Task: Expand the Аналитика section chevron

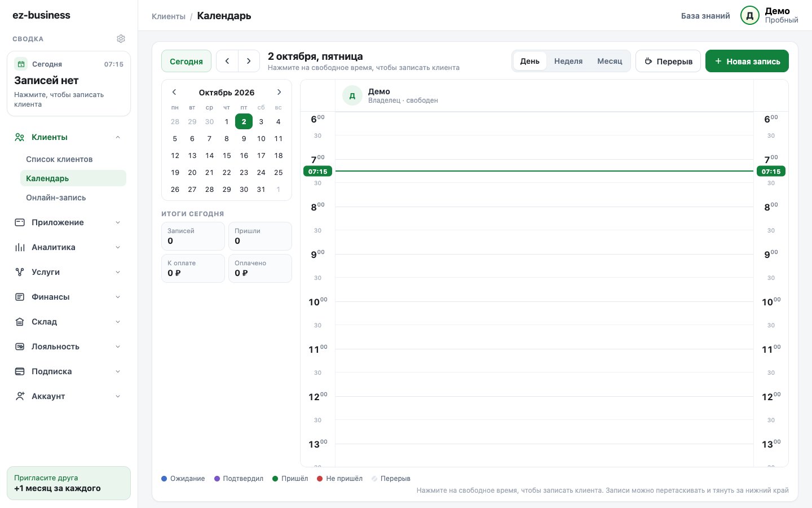Action: (118, 247)
